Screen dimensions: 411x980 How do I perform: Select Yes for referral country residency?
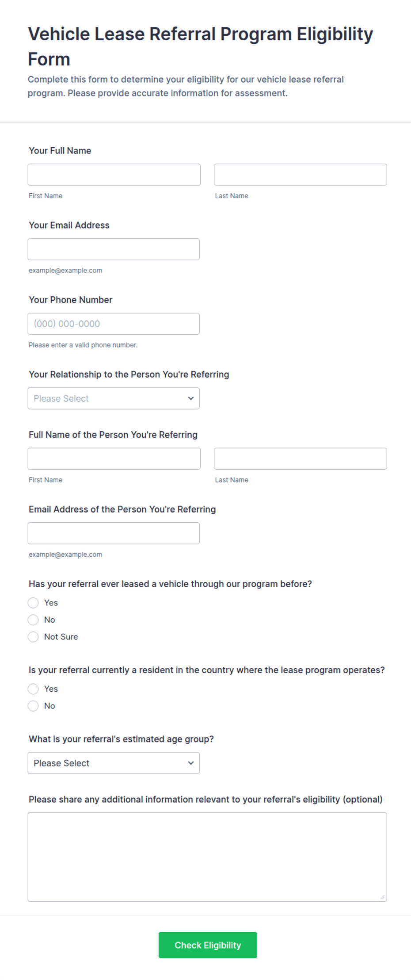point(33,689)
